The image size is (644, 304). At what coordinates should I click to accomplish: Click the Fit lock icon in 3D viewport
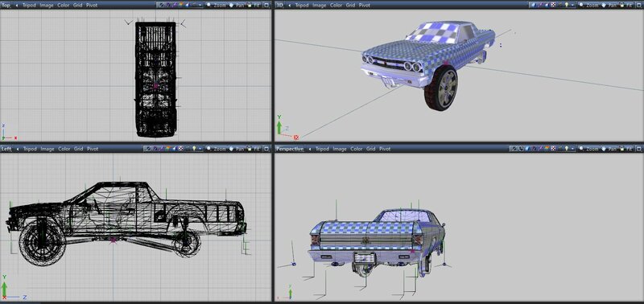point(621,6)
